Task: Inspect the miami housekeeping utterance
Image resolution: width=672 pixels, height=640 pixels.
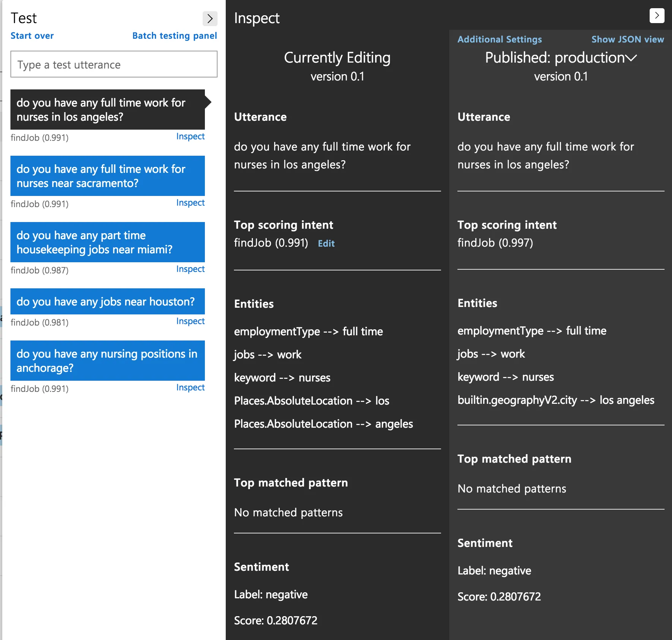Action: coord(190,269)
